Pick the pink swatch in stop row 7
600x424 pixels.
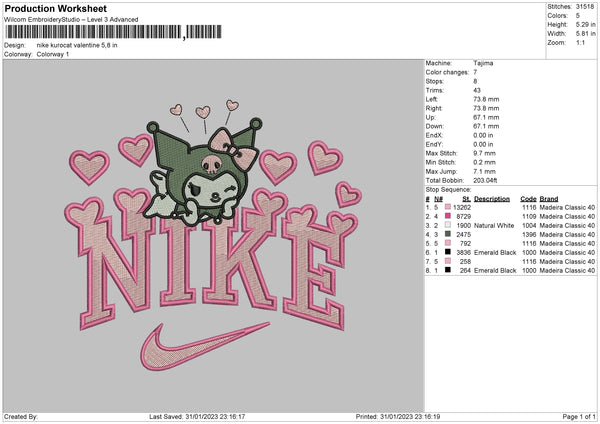click(448, 261)
